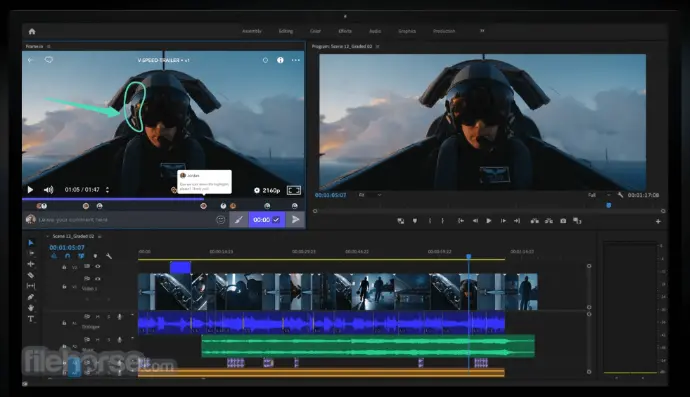Switch to the Editing workspace tab

coord(286,31)
